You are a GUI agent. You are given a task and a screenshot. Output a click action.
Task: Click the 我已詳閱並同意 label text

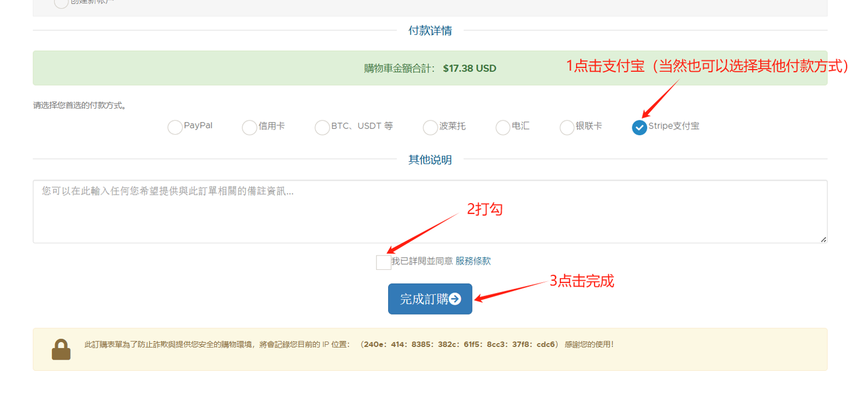click(422, 261)
